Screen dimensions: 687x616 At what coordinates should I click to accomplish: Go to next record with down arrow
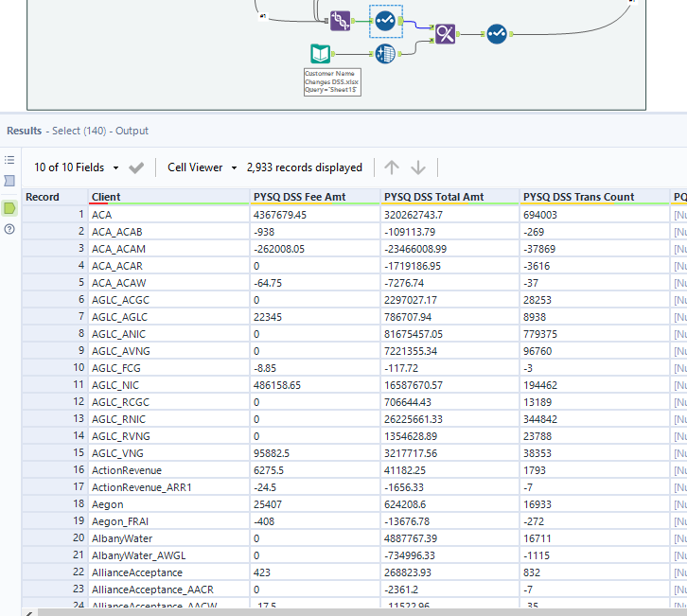click(x=418, y=167)
